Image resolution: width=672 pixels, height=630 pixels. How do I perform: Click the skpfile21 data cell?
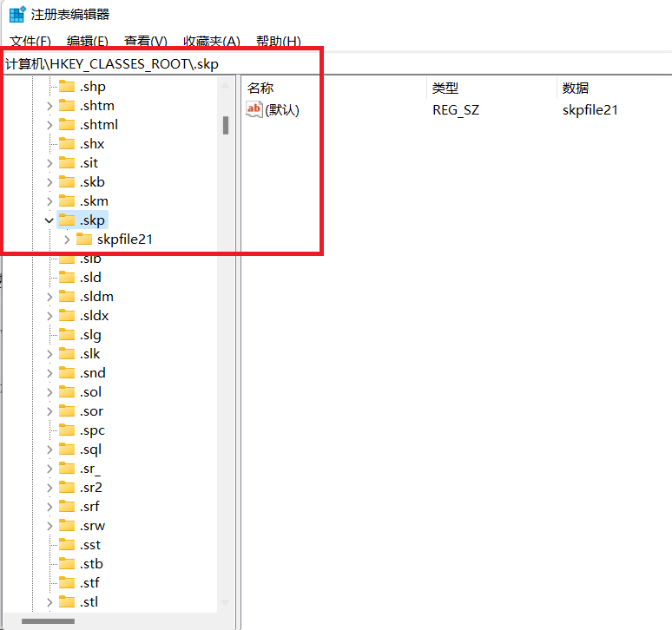click(590, 110)
